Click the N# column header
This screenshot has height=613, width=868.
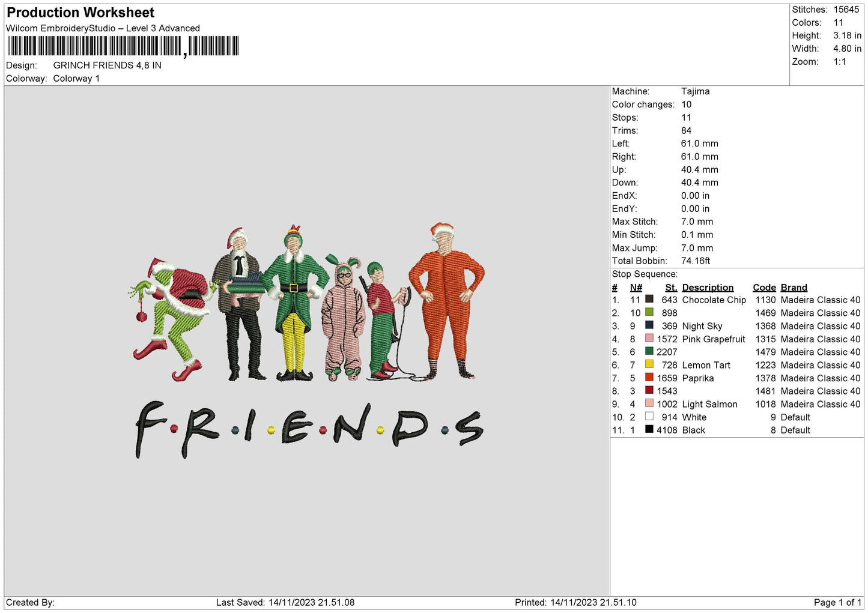[636, 288]
